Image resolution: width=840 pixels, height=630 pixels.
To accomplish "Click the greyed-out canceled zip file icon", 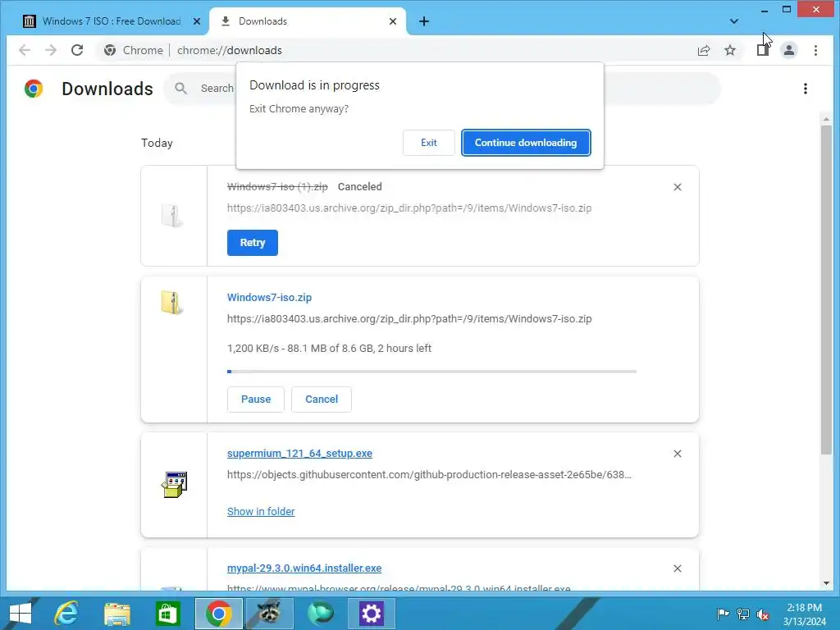I will (x=172, y=216).
